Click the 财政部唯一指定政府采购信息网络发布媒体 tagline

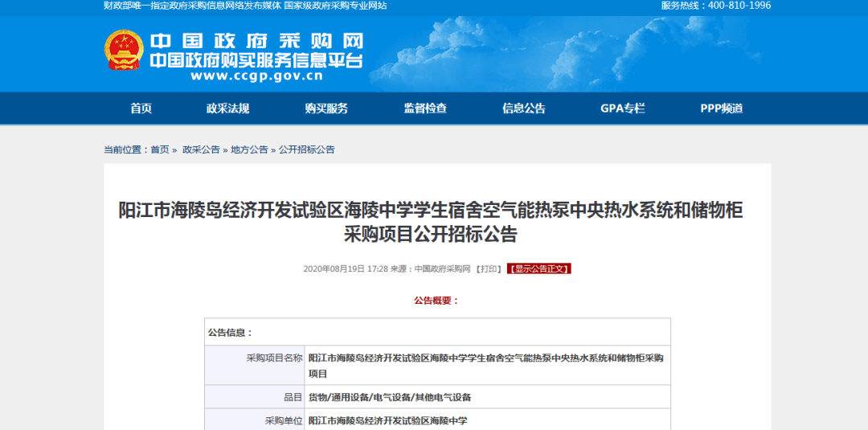click(x=193, y=6)
